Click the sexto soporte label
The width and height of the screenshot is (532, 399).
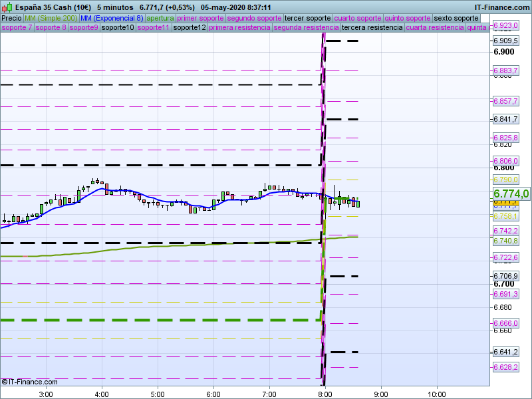point(456,19)
